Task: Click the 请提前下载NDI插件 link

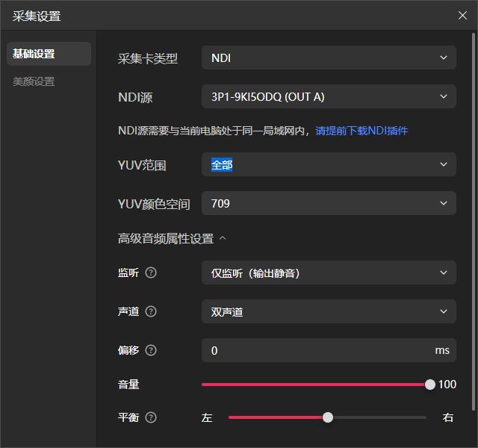Action: point(361,131)
